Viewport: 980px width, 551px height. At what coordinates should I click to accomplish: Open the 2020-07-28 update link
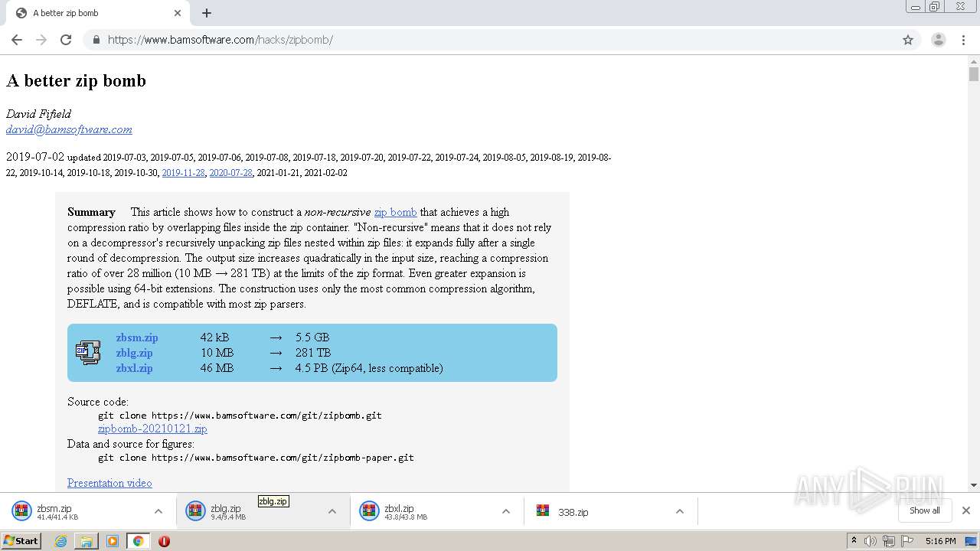pyautogui.click(x=230, y=173)
